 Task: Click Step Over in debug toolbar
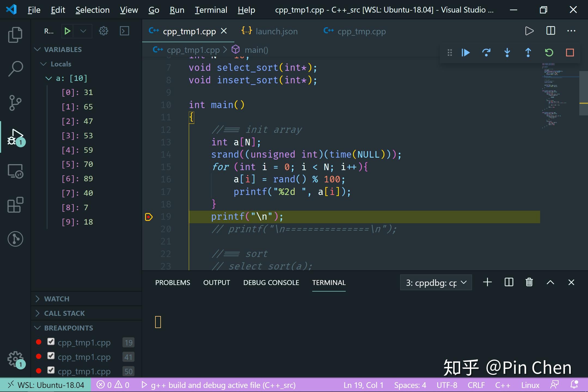pos(486,52)
